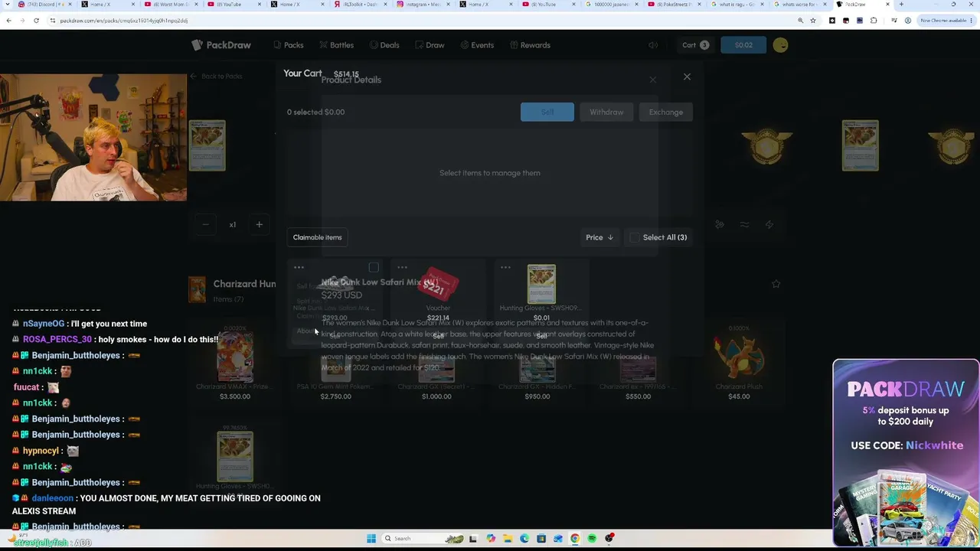Open Spotify from the taskbar
The image size is (980, 551).
[592, 539]
